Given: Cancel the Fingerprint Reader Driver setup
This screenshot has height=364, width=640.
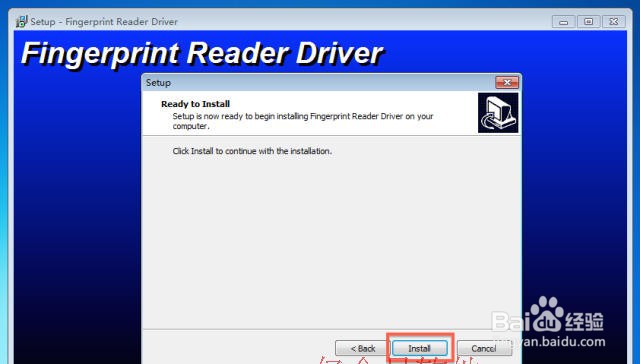Looking at the screenshot, I should [484, 348].
